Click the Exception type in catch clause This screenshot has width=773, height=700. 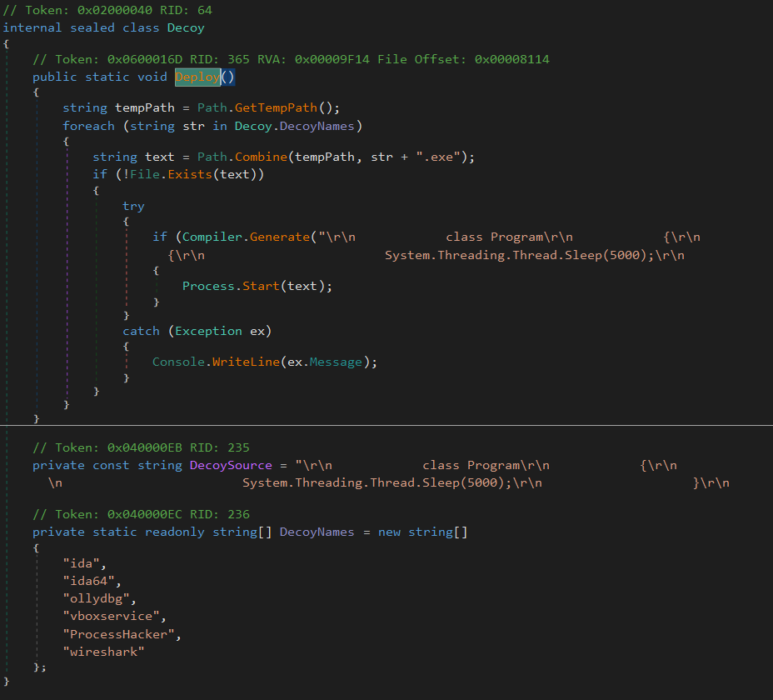[208, 331]
